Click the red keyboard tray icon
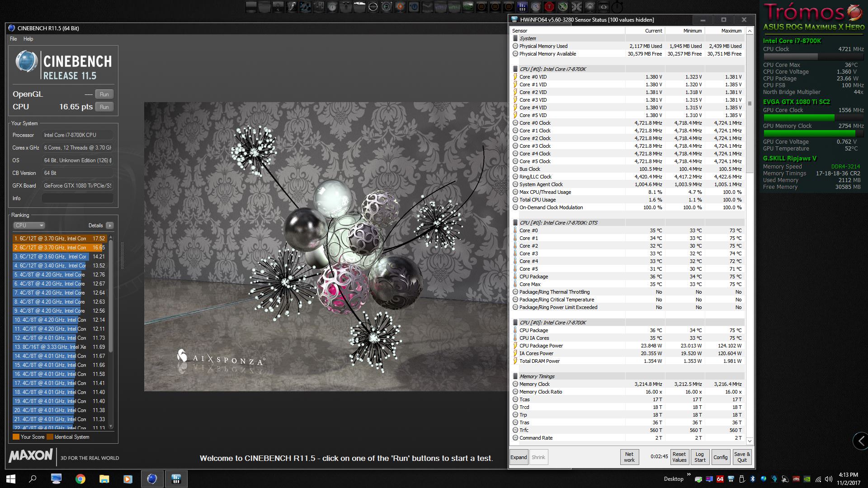Image resolution: width=868 pixels, height=488 pixels. tap(796, 479)
